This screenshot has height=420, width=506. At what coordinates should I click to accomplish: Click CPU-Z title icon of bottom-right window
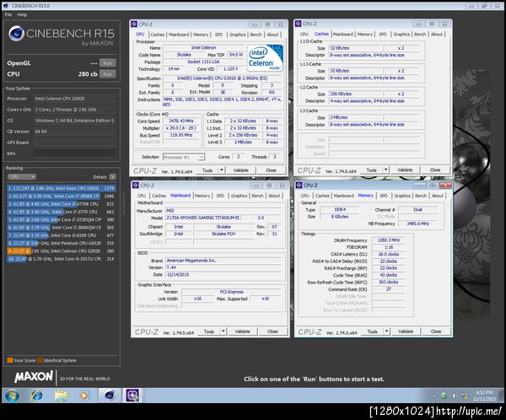pos(299,186)
